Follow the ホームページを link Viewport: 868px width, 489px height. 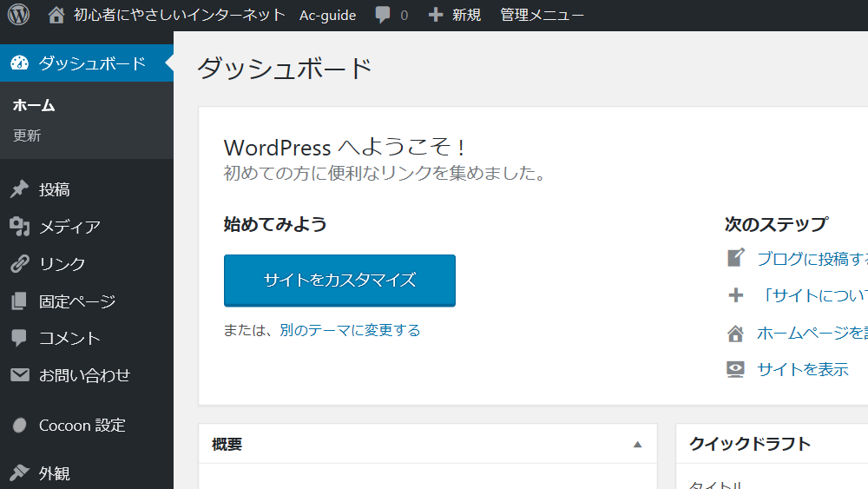click(x=812, y=333)
